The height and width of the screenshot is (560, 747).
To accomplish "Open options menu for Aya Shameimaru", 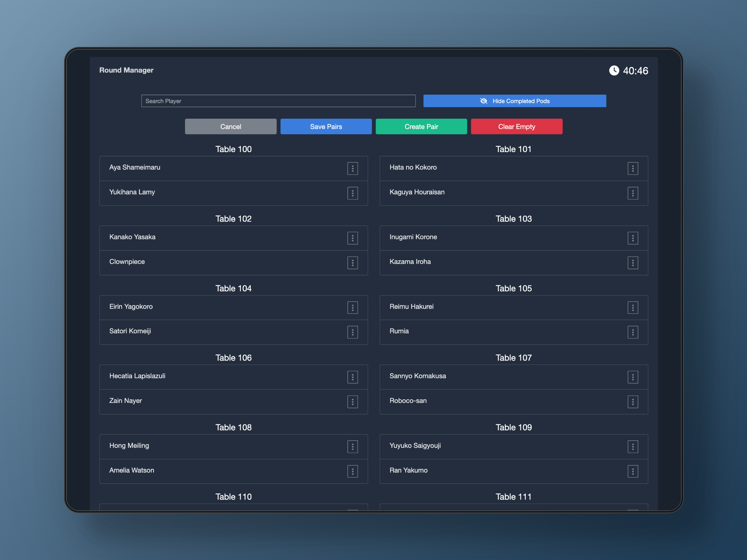I will click(x=353, y=169).
